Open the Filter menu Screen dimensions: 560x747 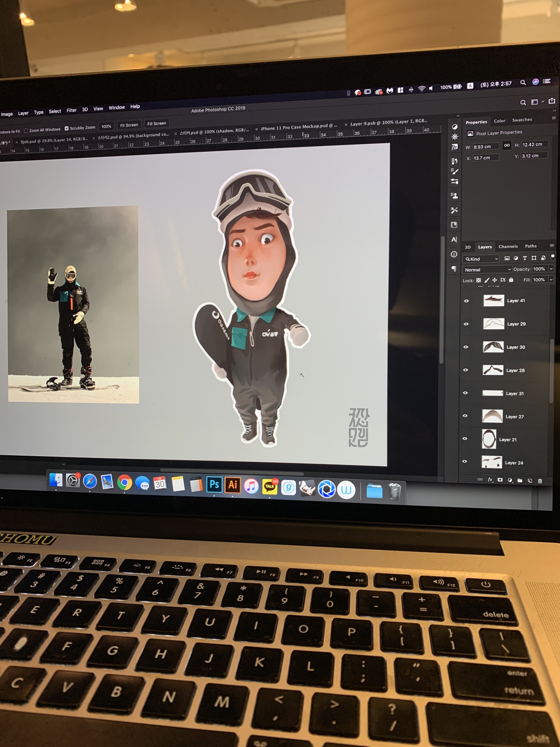pyautogui.click(x=71, y=110)
